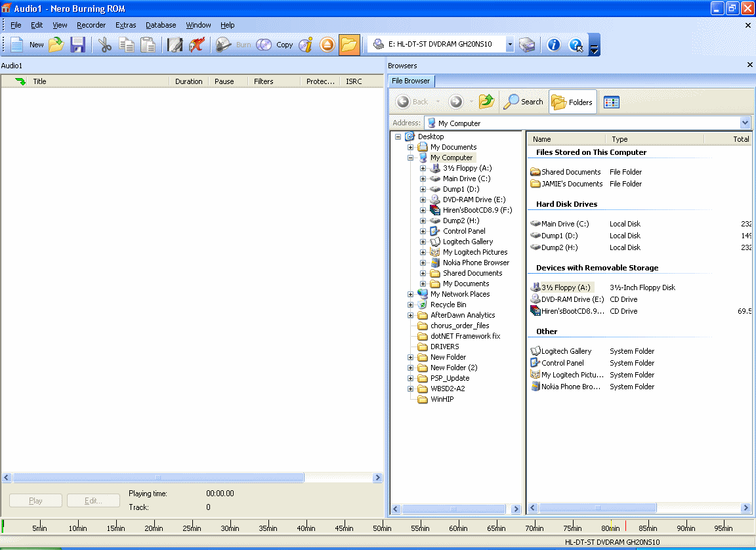The height and width of the screenshot is (550, 756).
Task: Cut selection using the scissors icon
Action: [x=104, y=45]
